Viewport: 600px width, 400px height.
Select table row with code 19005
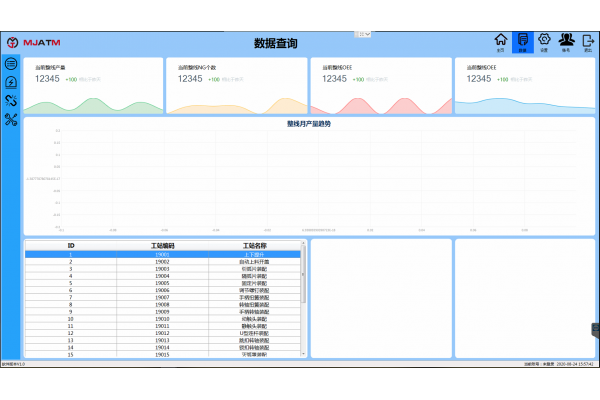pos(163,283)
